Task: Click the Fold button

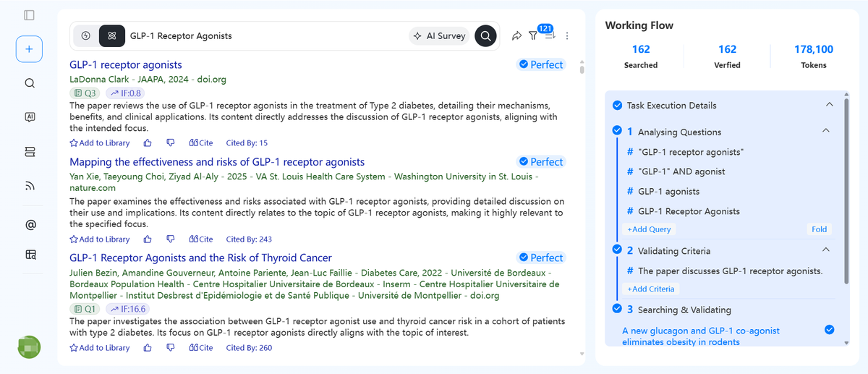Action: (x=819, y=229)
